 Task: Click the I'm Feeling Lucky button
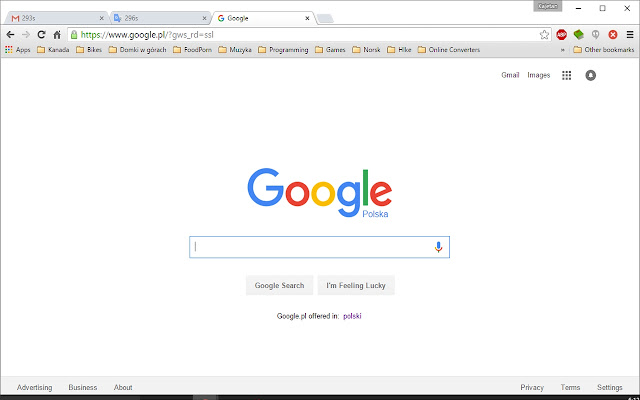(x=356, y=285)
